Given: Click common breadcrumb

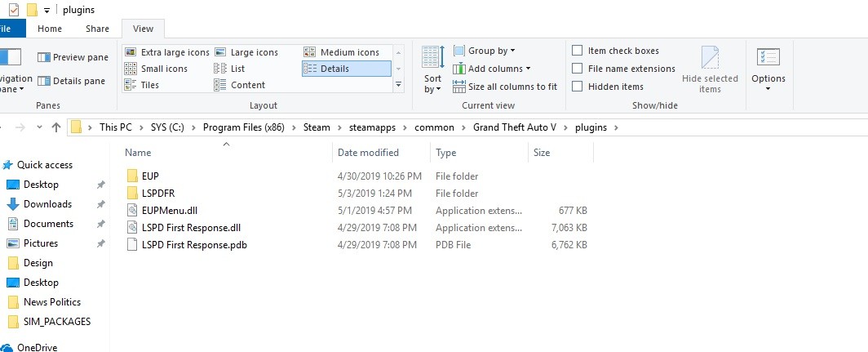Looking at the screenshot, I should [434, 127].
